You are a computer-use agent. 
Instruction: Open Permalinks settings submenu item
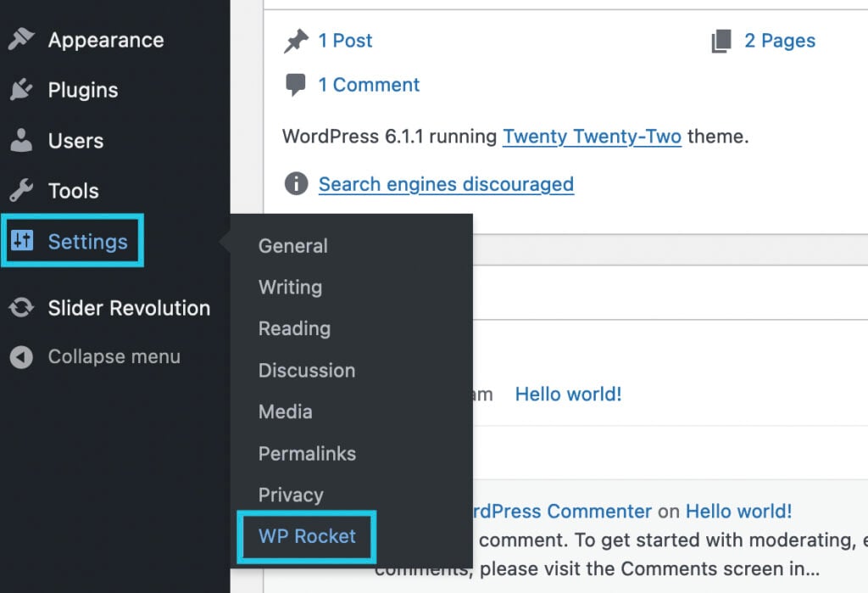tap(307, 453)
